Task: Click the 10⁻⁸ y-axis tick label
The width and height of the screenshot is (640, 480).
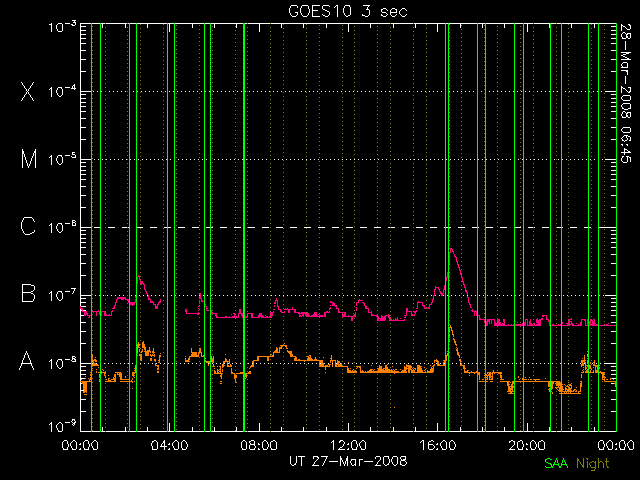Action: pyautogui.click(x=62, y=363)
